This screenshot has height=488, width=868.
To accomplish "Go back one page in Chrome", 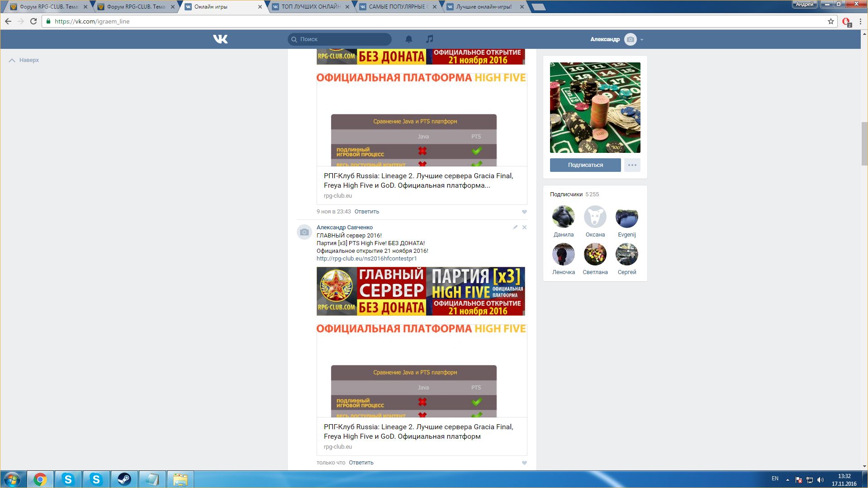I will tap(8, 21).
